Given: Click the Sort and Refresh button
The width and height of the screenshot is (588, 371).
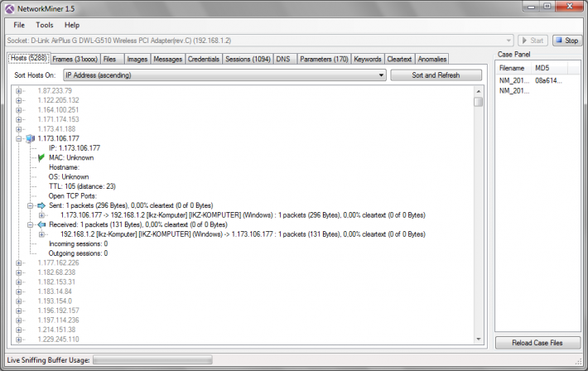Looking at the screenshot, I should (436, 75).
